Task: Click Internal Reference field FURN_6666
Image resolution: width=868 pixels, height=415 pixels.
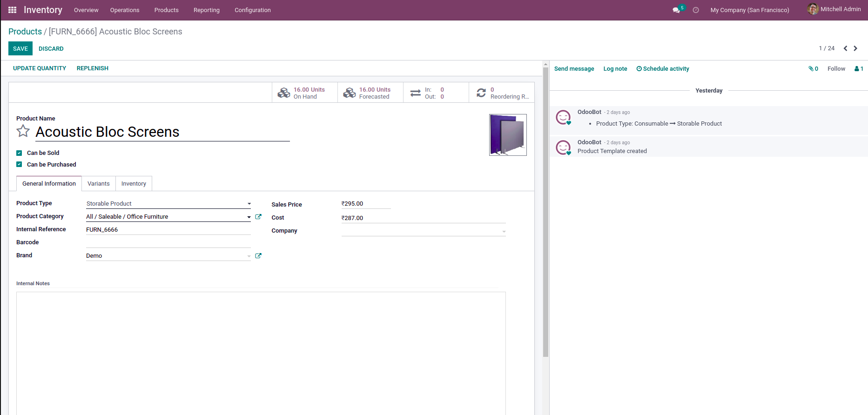Action: (168, 230)
